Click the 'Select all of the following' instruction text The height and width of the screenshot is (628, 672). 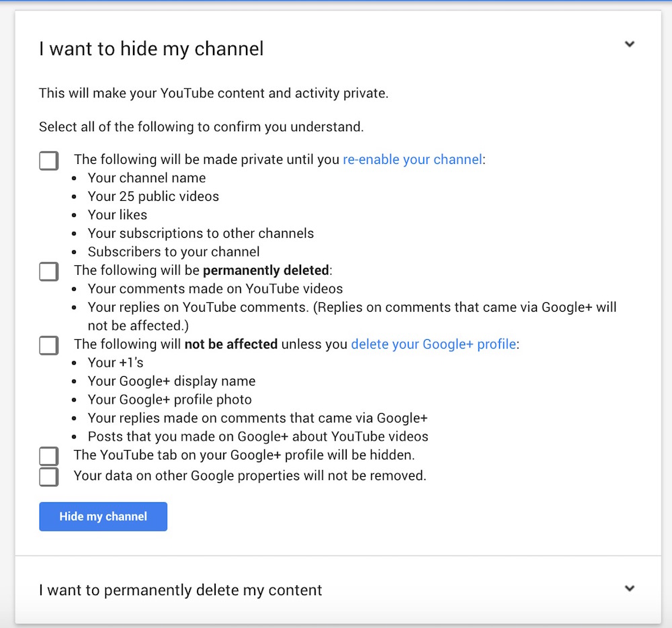point(201,127)
